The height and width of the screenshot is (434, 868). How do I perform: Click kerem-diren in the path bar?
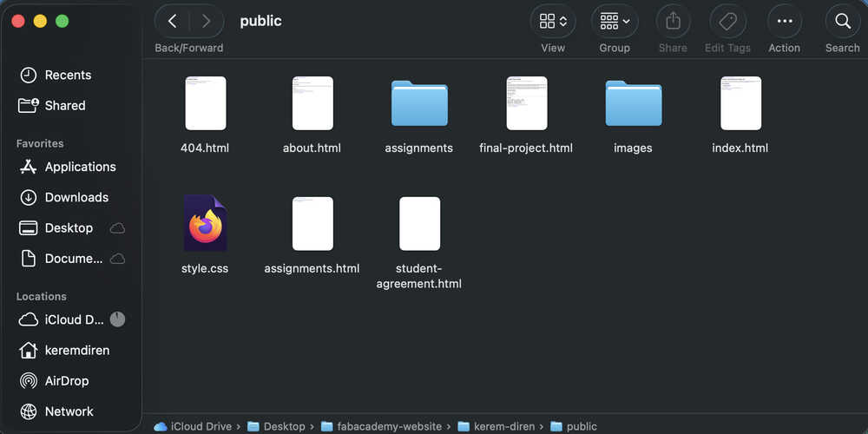[x=496, y=426]
